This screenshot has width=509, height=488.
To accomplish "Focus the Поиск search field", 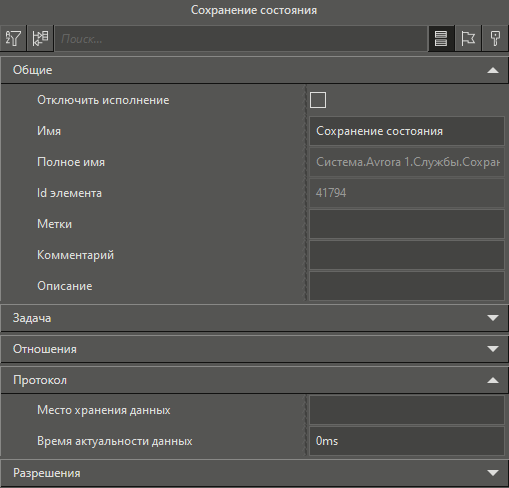I will [241, 39].
